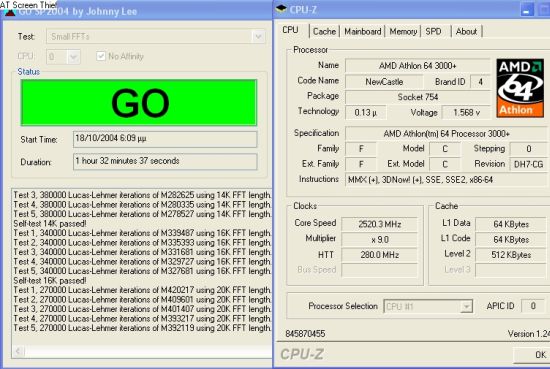Image resolution: width=550 pixels, height=369 pixels.
Task: Open the Memory tab
Action: click(403, 31)
